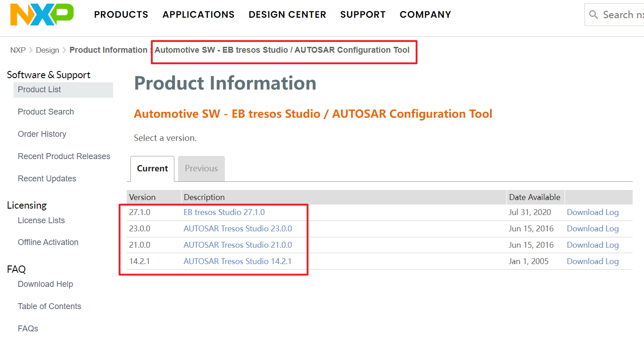
Task: Open AUTOSAR Tresos Studio 23.0.0
Action: 238,228
